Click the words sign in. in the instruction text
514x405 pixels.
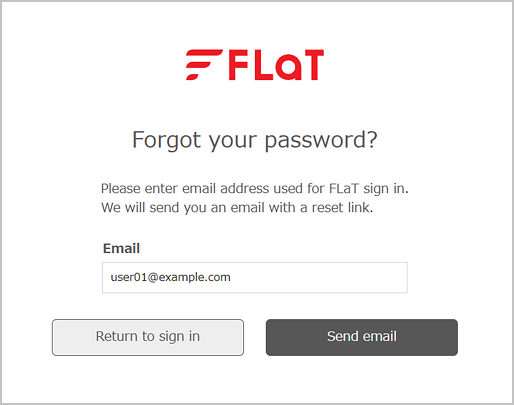point(386,189)
